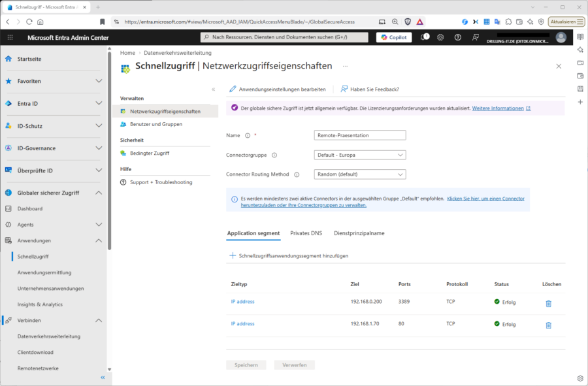Screen dimensions: 588x386
Task: Open the Weitere Informationen link
Action: click(498, 108)
